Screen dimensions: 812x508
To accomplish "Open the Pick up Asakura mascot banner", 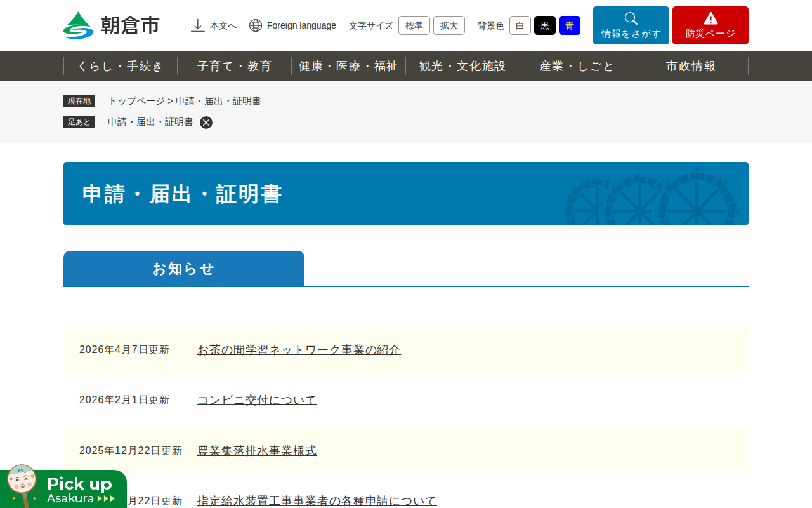I will [x=63, y=486].
